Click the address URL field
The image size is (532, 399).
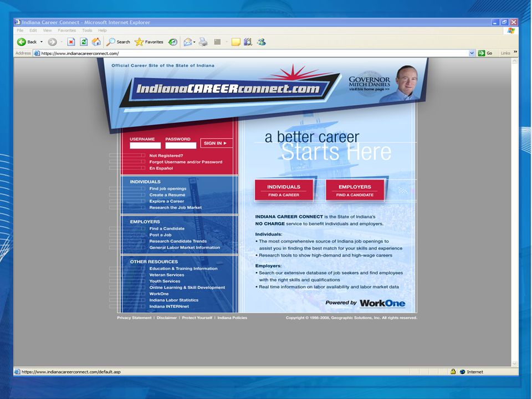click(254, 53)
